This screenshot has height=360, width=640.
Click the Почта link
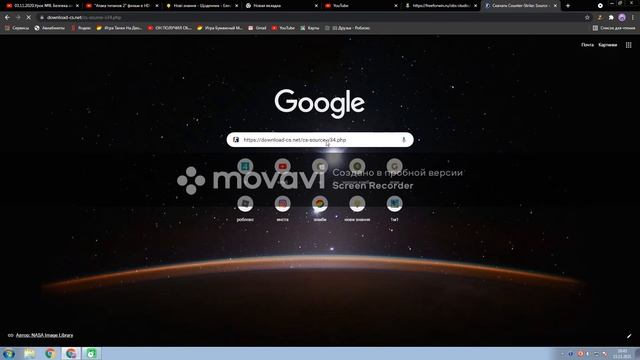(x=587, y=45)
